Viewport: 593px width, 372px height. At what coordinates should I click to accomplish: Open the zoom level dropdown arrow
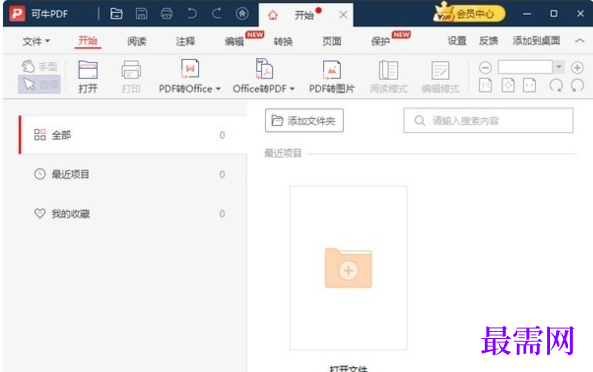point(559,67)
